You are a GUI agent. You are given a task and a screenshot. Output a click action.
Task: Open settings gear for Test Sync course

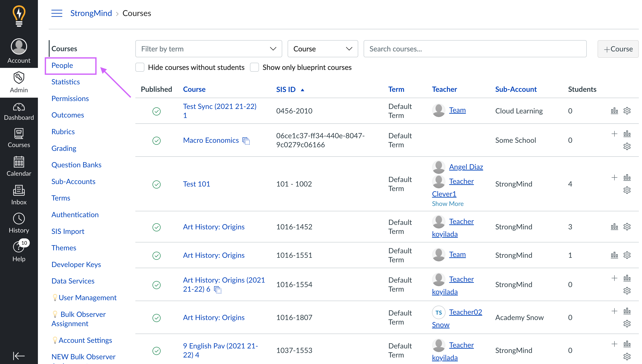627,111
